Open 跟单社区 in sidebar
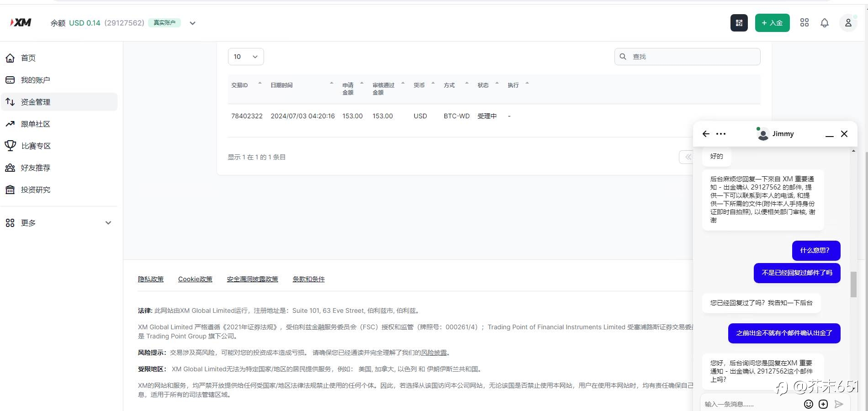Screen dimensions: 868x411 [x=59, y=124]
